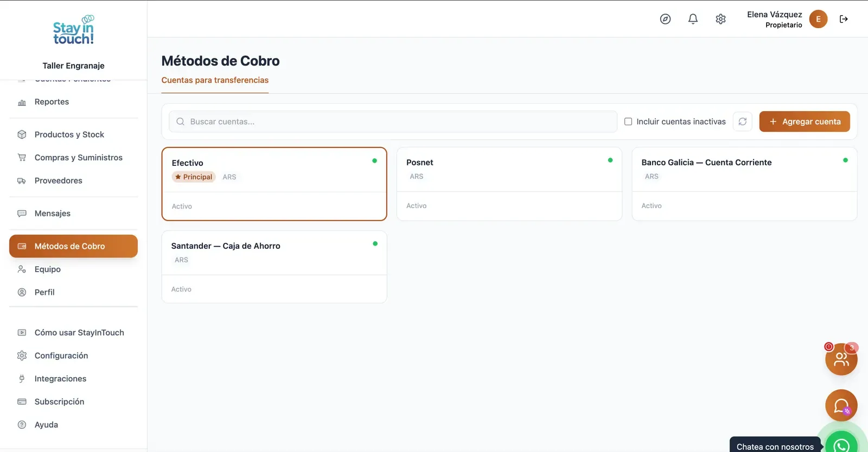Click the Proveedores truck icon
Screen dimensions: 868x452
coord(22,180)
